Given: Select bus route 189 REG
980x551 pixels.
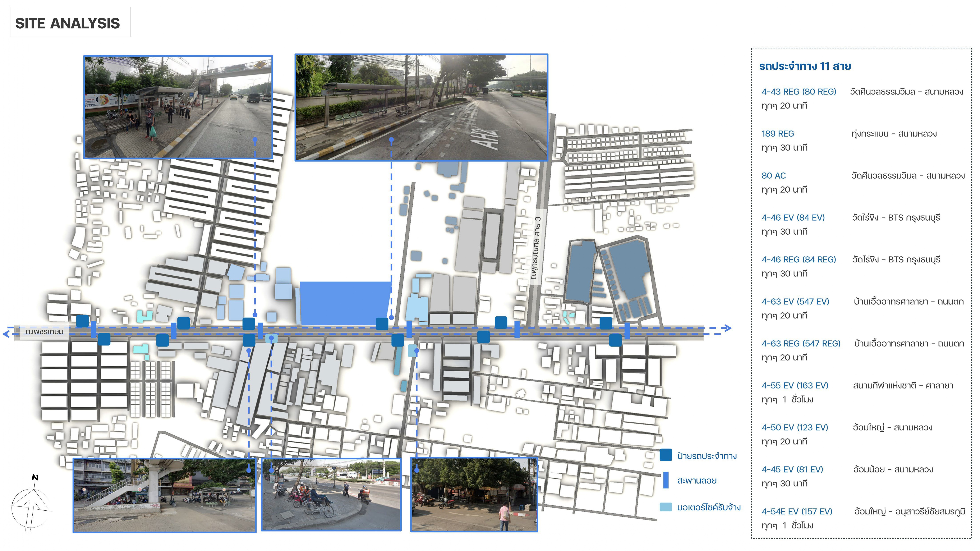Looking at the screenshot, I should click(x=778, y=134).
